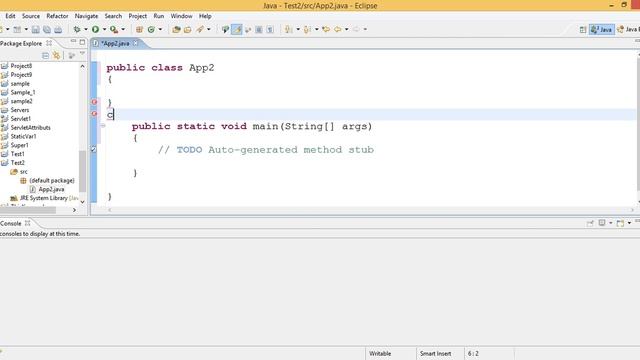Screen dimensions: 640x360
Task: Open the Edit menu
Action: [x=10, y=16]
